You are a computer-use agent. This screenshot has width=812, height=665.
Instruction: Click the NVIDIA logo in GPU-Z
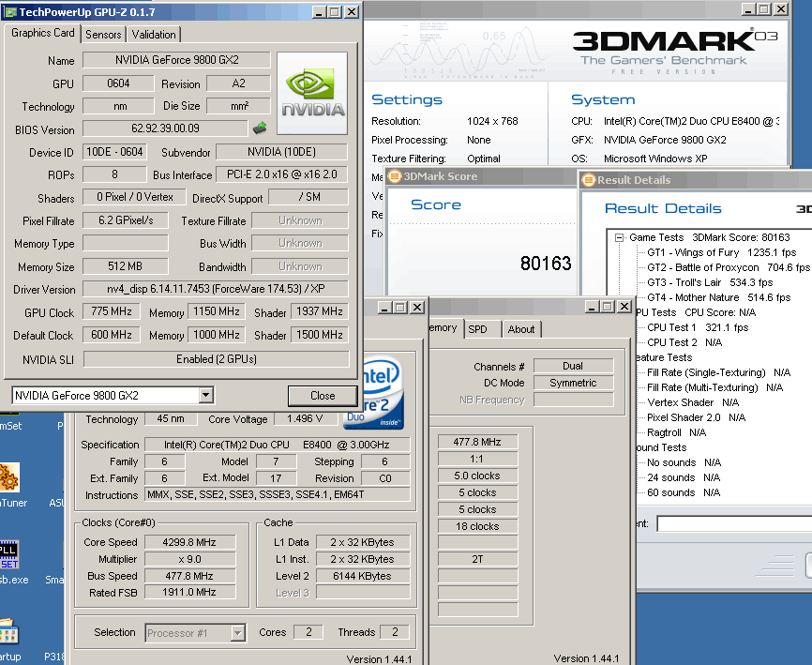point(312,93)
